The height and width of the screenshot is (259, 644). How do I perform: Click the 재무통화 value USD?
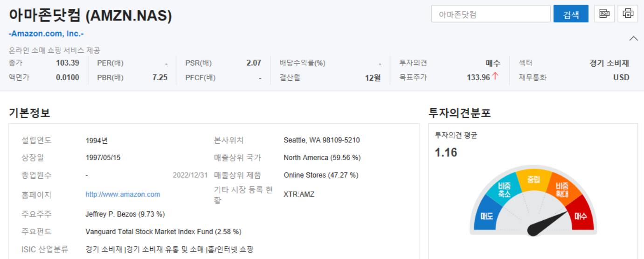point(621,77)
